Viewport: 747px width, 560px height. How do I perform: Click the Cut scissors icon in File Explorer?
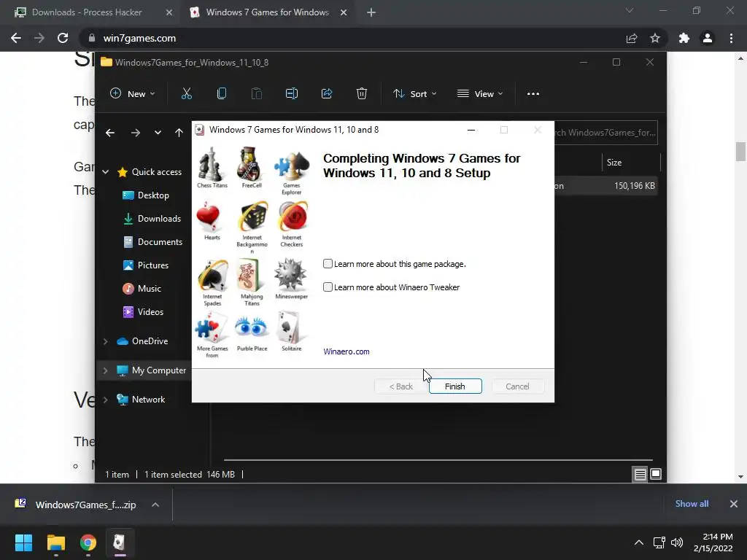tap(186, 94)
